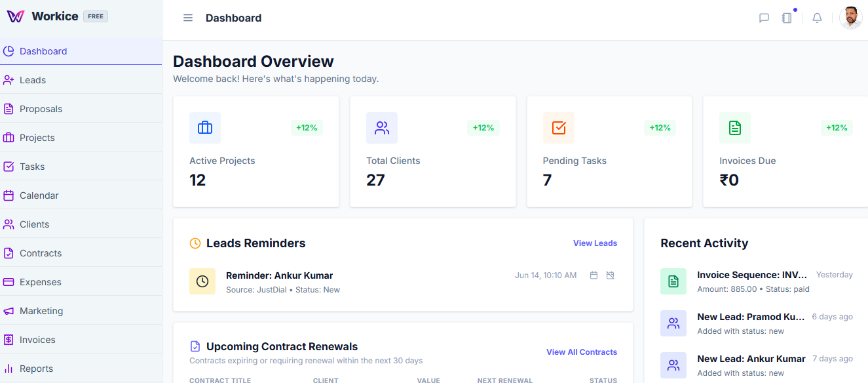Screen dimensions: 868x383
Task: Open Clients in the sidebar
Action: coord(81,224)
